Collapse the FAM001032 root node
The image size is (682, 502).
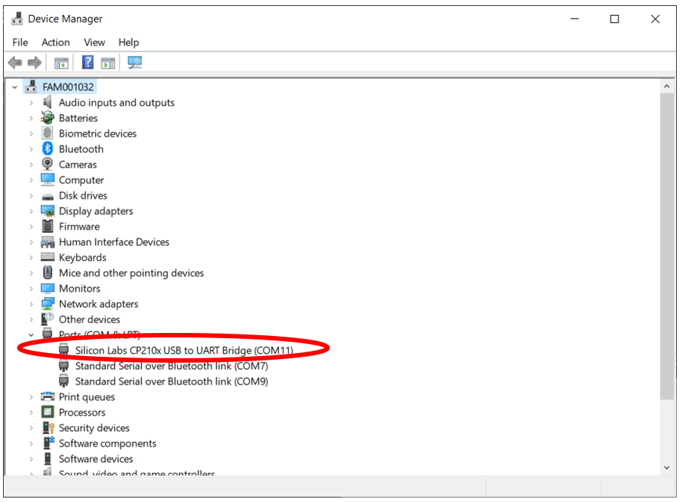point(13,87)
